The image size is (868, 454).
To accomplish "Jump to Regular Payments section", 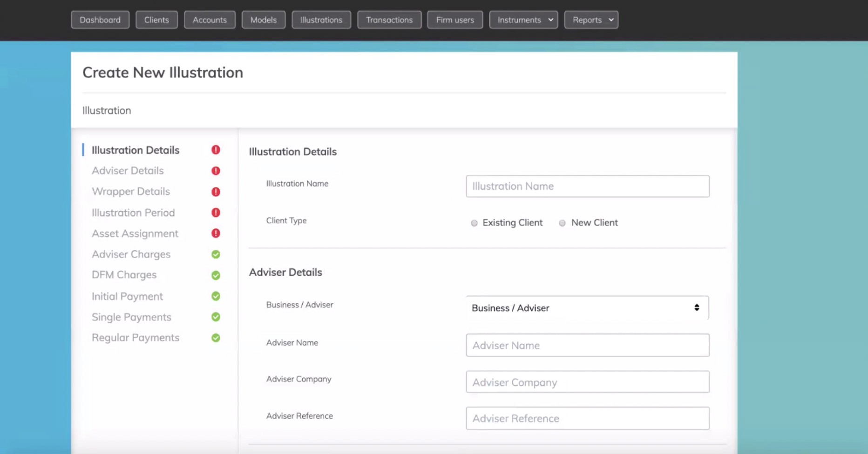I will pos(136,338).
